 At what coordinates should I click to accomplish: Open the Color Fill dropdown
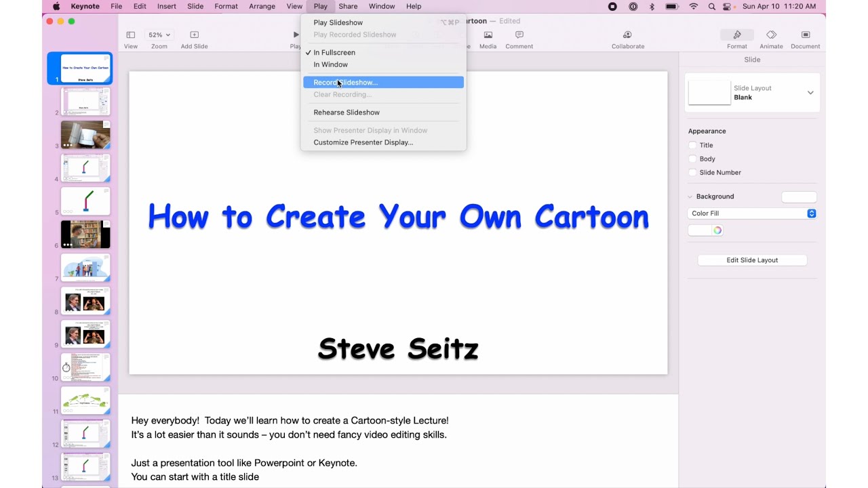pyautogui.click(x=751, y=213)
